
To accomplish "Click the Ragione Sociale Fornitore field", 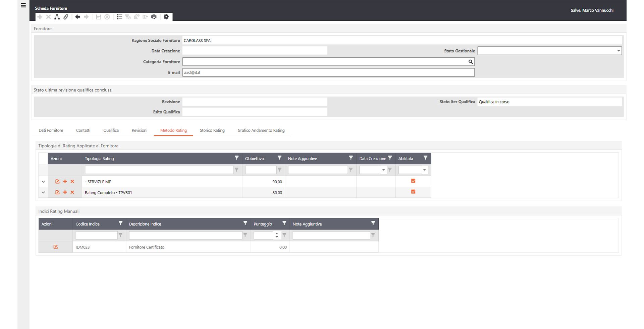I will pyautogui.click(x=402, y=40).
